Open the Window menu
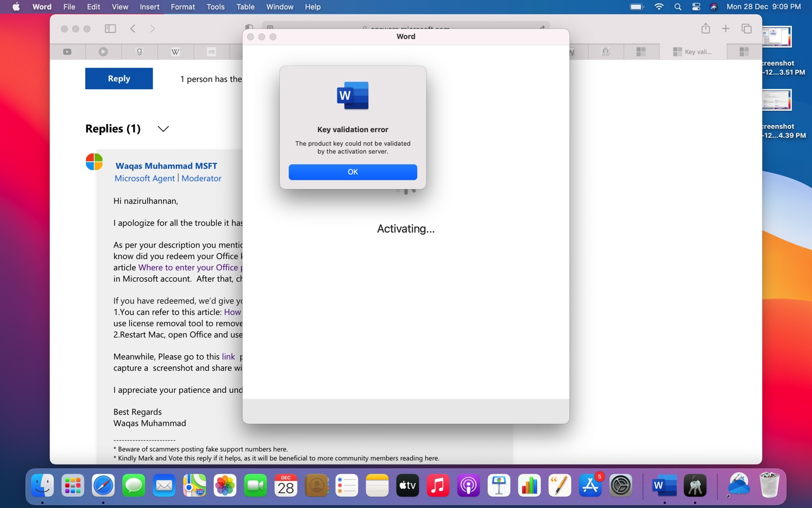This screenshot has width=812, height=508. click(x=280, y=7)
